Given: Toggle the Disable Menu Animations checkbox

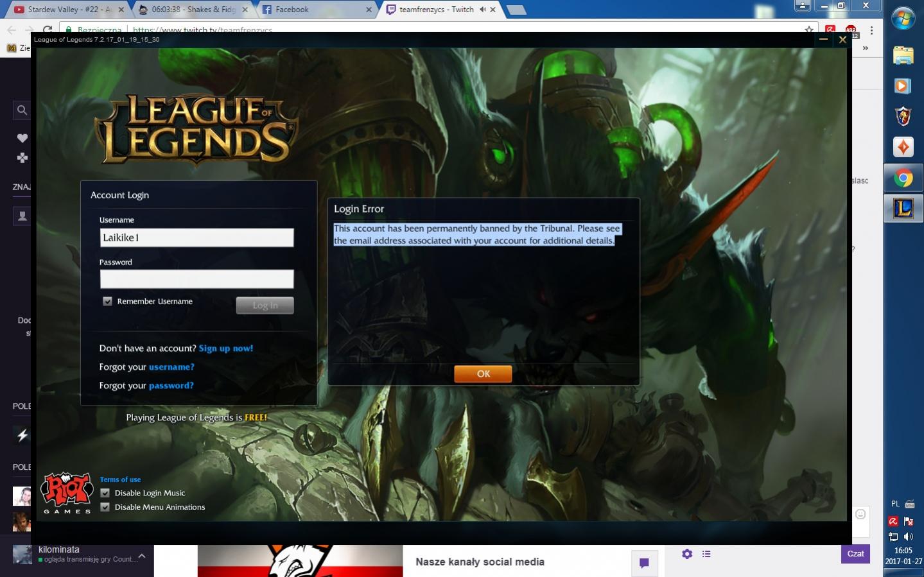Looking at the screenshot, I should [105, 507].
